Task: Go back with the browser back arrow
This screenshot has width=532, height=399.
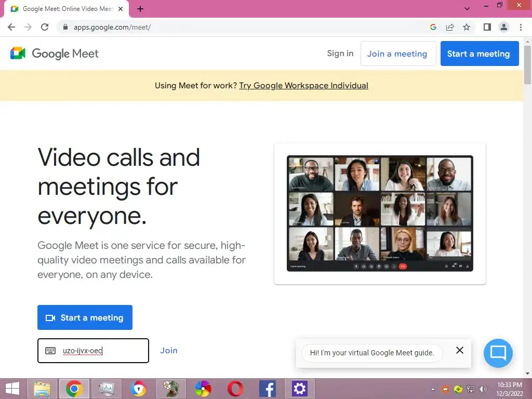Action: point(11,27)
